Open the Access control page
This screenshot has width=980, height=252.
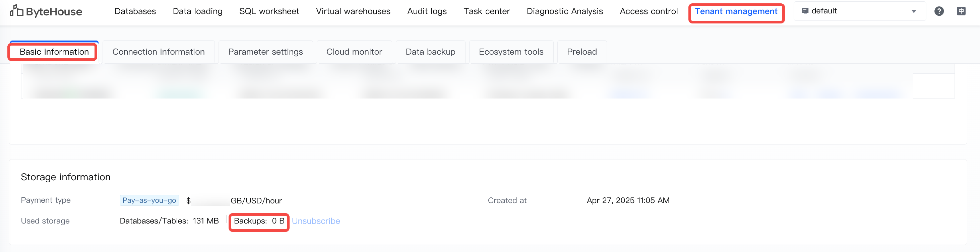649,11
